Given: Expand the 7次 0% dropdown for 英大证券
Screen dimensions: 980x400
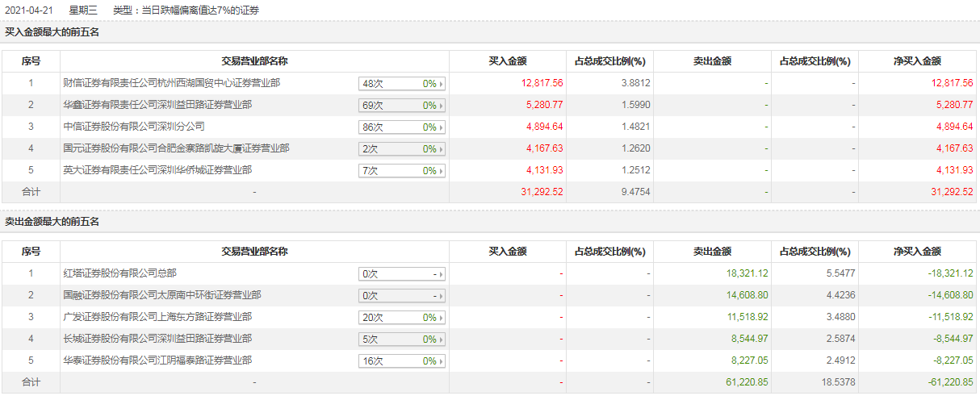Looking at the screenshot, I should coord(402,170).
